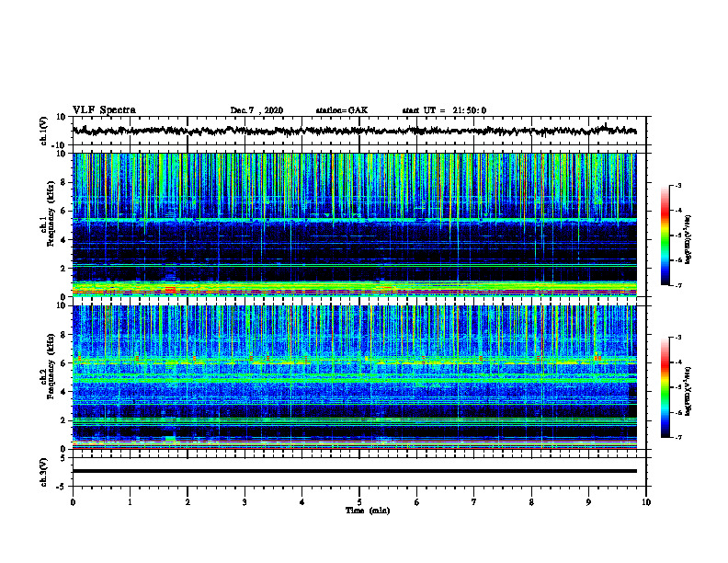Click time axis tick label '10'
This screenshot has height=563, width=728.
(646, 502)
